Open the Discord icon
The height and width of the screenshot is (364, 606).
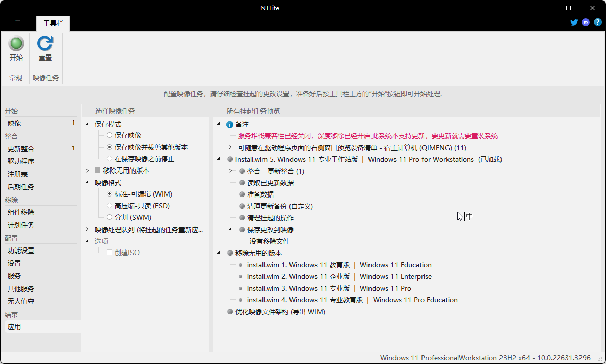(586, 22)
